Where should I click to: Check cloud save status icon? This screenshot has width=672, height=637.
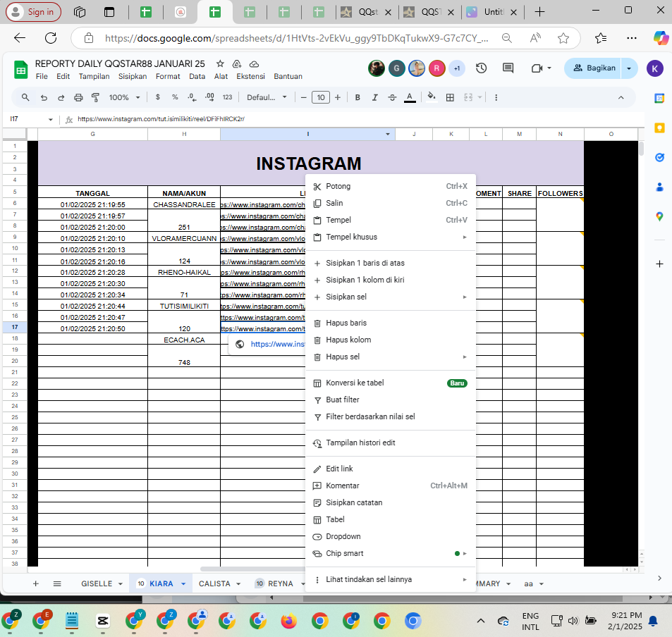[x=254, y=64]
